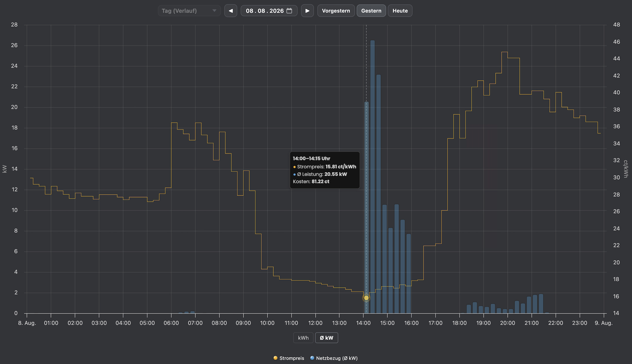Go to previous day with left arrow
This screenshot has height=364, width=632.
[231, 11]
